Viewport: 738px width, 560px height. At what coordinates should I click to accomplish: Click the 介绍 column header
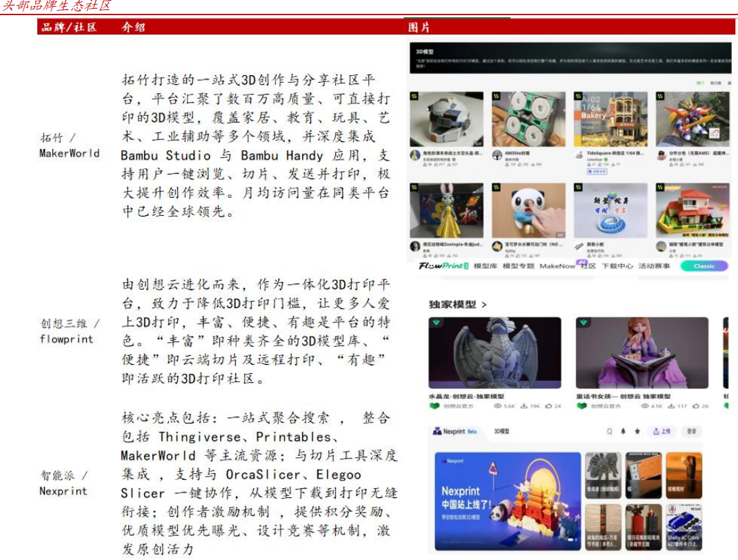tap(133, 27)
